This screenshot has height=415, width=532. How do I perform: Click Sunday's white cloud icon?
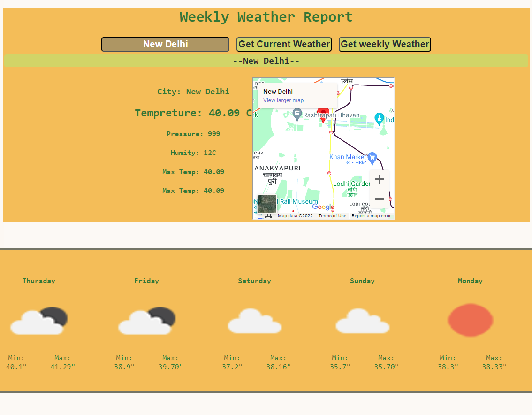(x=362, y=322)
